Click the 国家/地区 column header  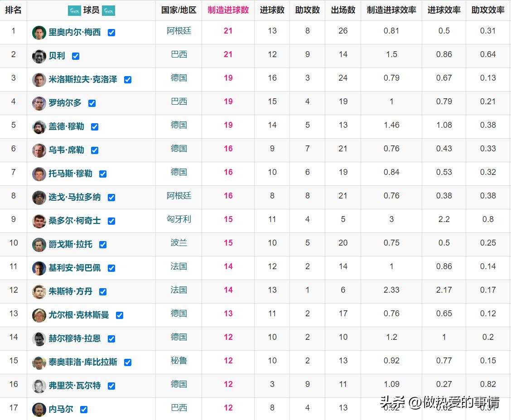[178, 10]
